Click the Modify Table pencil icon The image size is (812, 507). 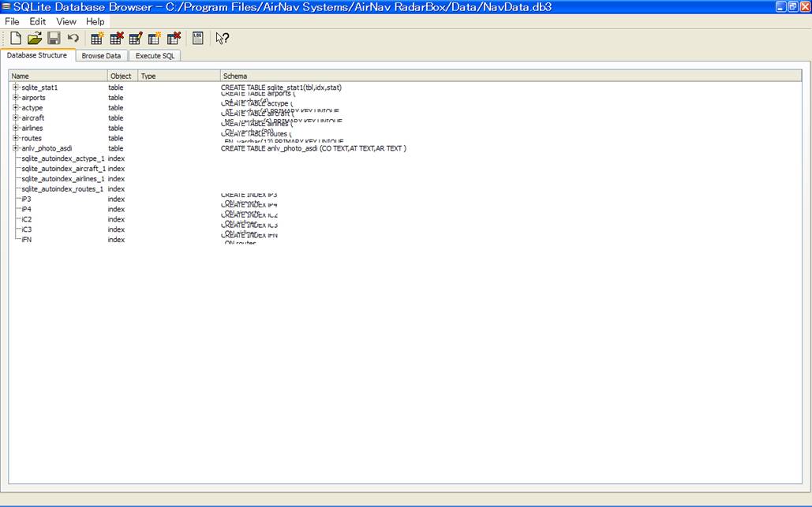click(x=136, y=39)
